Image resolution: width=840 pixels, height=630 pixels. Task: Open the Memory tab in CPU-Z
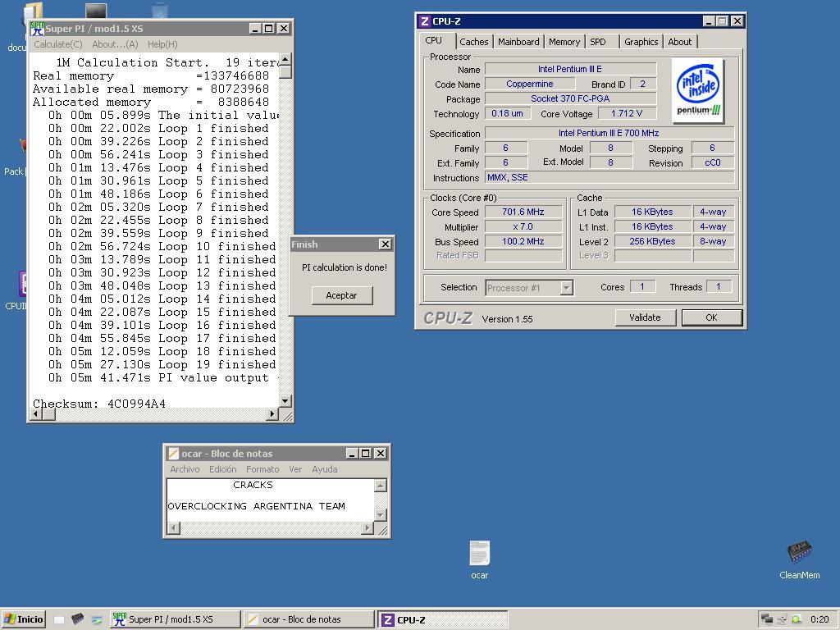[x=564, y=42]
